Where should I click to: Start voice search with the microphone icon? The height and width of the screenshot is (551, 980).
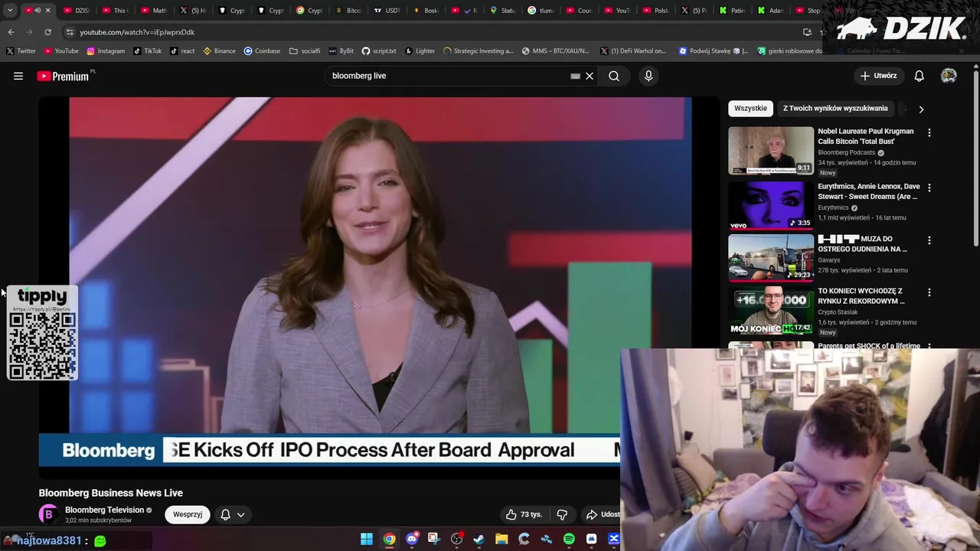click(648, 76)
